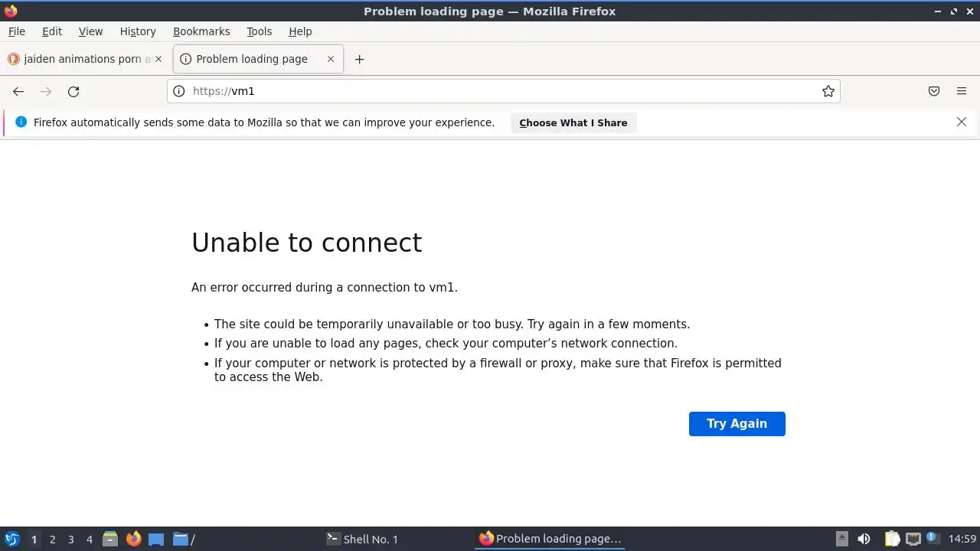Switch to workspace 2 in pager
Viewport: 980px width, 551px height.
click(52, 540)
